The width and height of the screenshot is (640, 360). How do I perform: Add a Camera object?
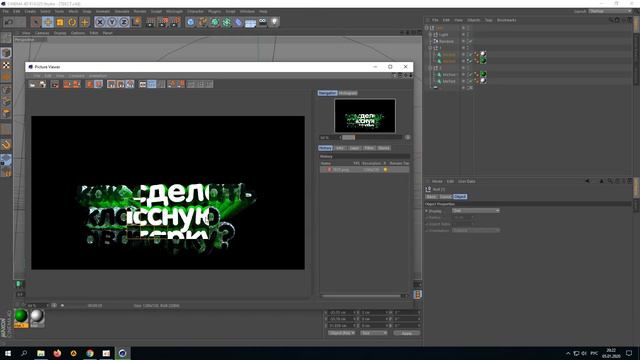coord(262,22)
